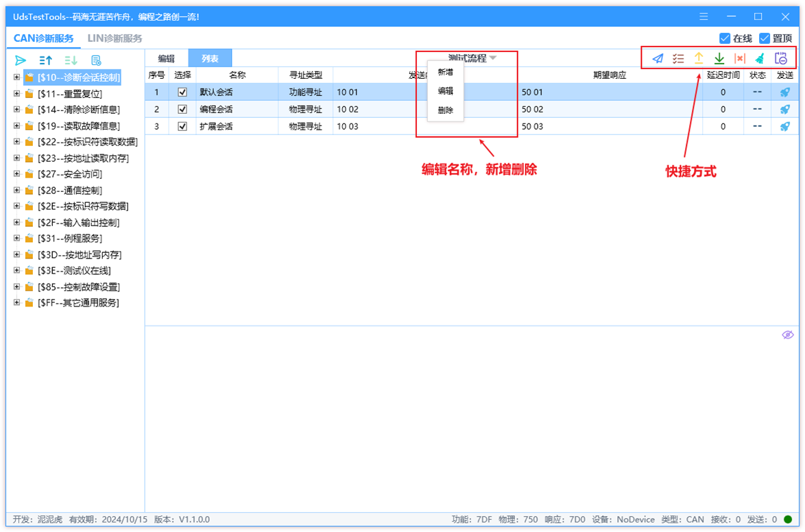Expand the $10--诊断会话控制 tree node
This screenshot has width=805, height=532.
click(16, 77)
